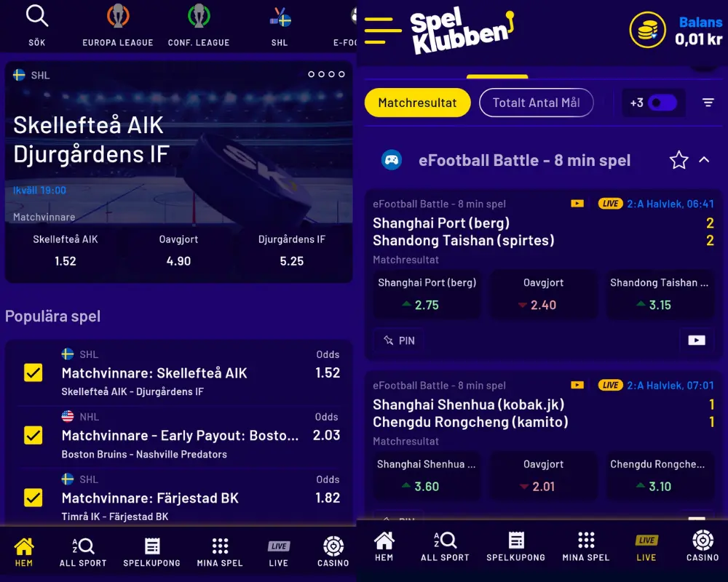Open Conf. League trophy shortcut
The image size is (728, 582).
coord(199,25)
